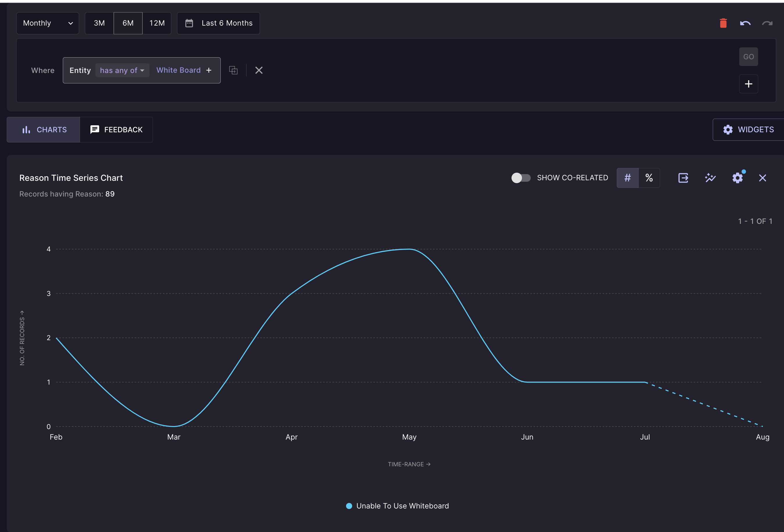Click the sparkle trend insights icon

click(710, 178)
